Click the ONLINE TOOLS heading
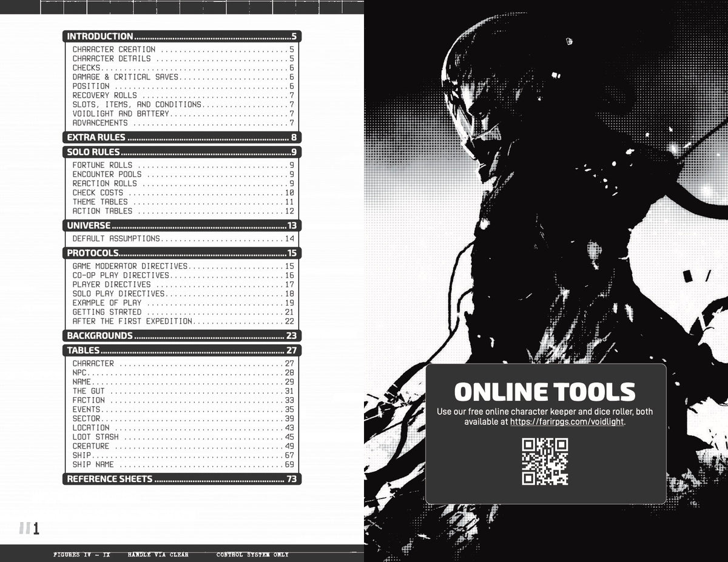 pos(545,392)
